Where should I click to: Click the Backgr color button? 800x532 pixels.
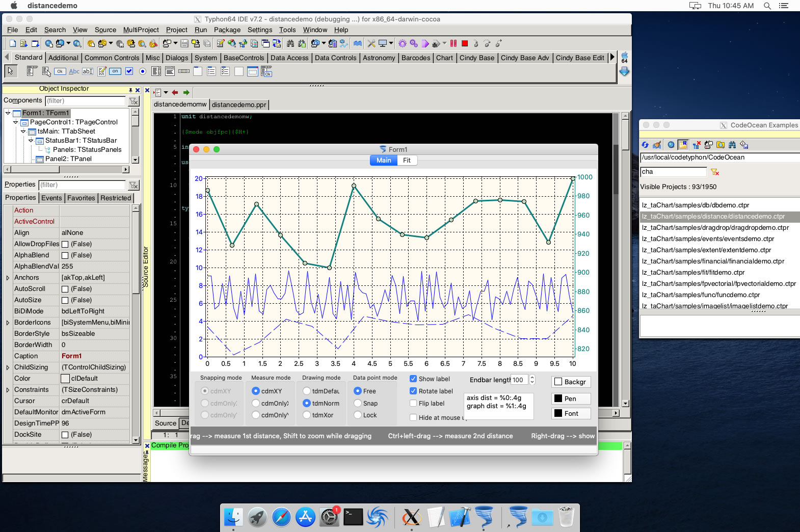[x=571, y=382]
